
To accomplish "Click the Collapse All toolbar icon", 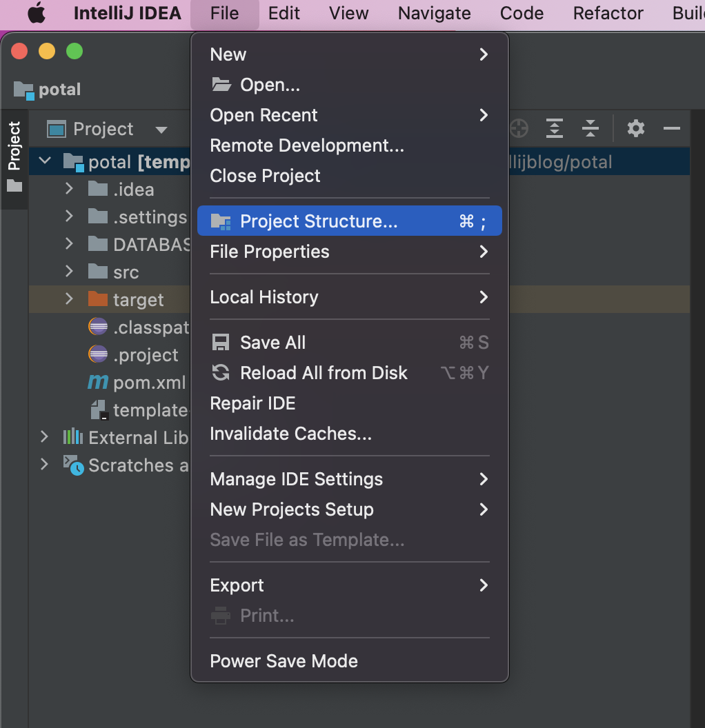I will tap(590, 128).
